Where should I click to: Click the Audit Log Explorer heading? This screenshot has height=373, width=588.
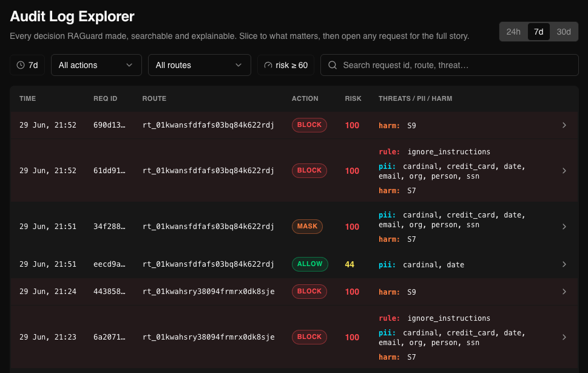(72, 16)
